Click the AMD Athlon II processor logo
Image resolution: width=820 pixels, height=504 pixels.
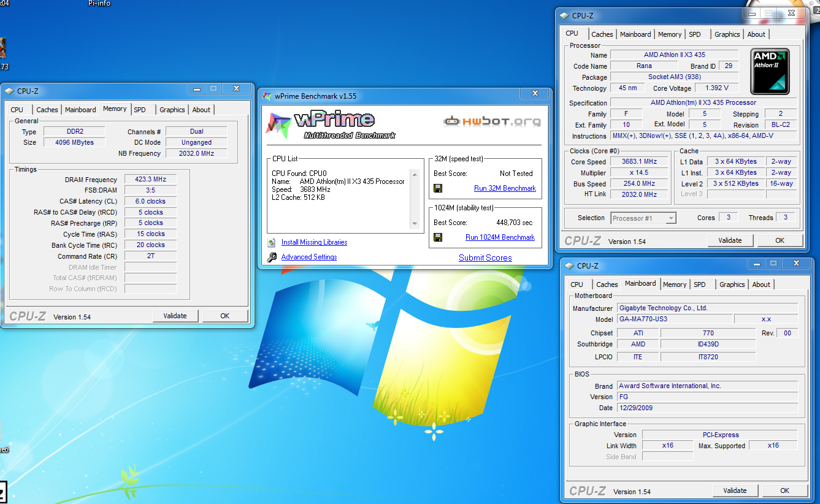pyautogui.click(x=770, y=72)
